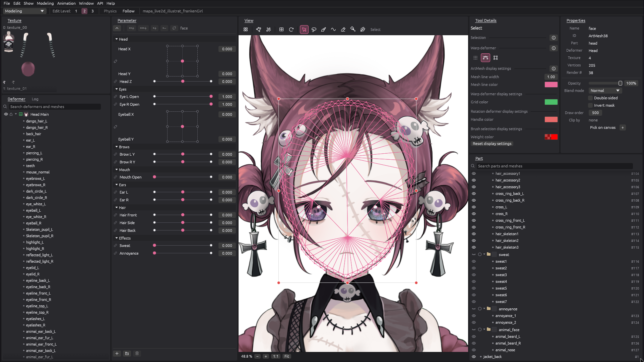Click the remove key minus button
The width and height of the screenshot is (644, 362).
[164, 28]
